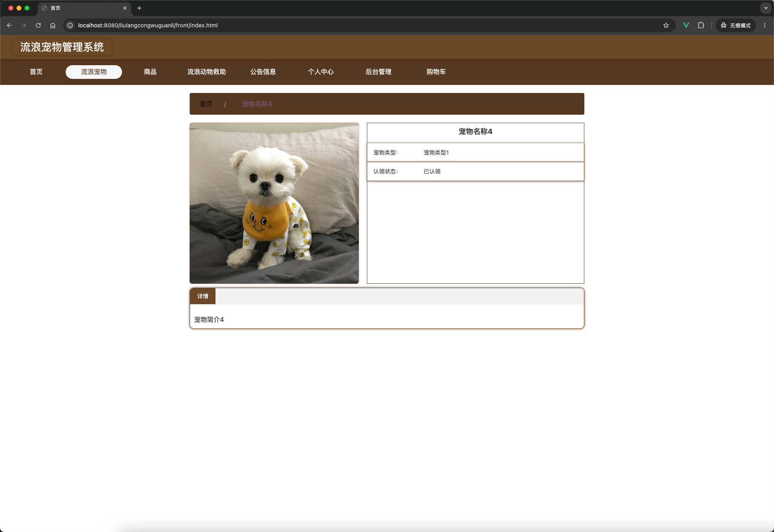Screen dimensions: 774x532
Task: Open the 购物车 navigation item
Action: pos(436,72)
